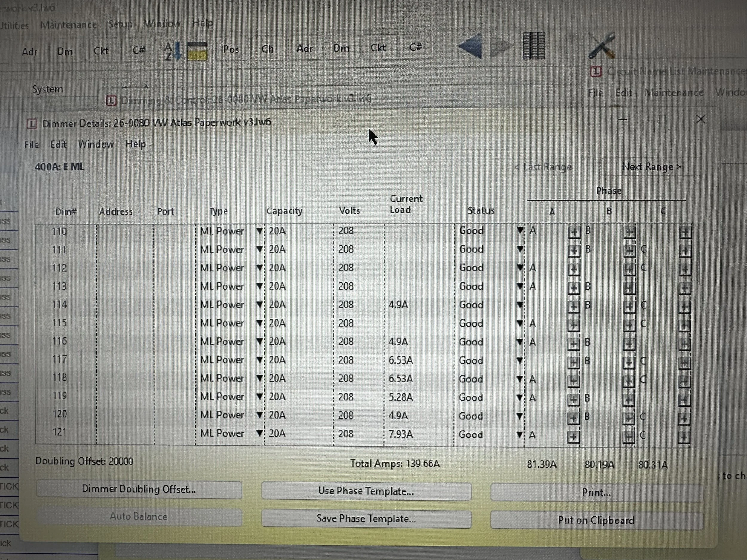The height and width of the screenshot is (560, 747).
Task: Open the wrench and screwdriver tools icon
Action: pyautogui.click(x=602, y=46)
